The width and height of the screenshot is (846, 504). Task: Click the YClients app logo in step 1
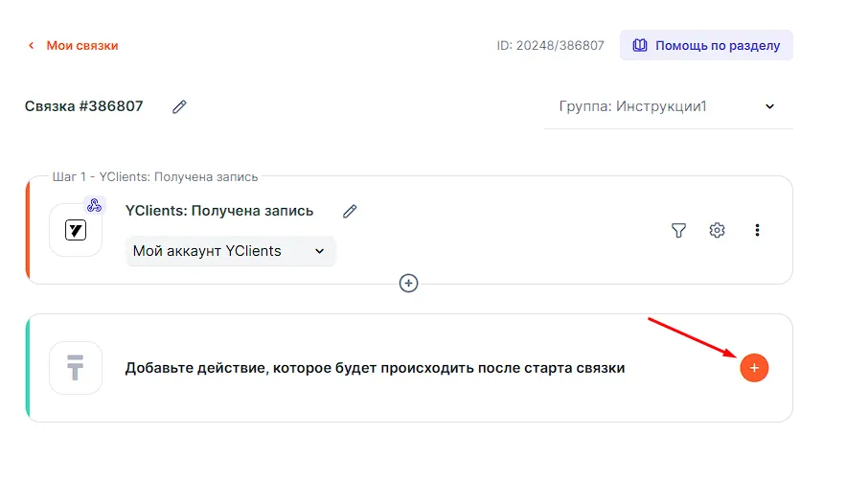tap(76, 230)
